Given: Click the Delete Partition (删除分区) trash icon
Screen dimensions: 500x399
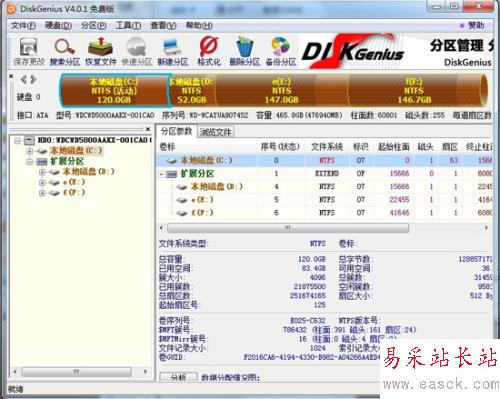Looking at the screenshot, I should pyautogui.click(x=245, y=47).
